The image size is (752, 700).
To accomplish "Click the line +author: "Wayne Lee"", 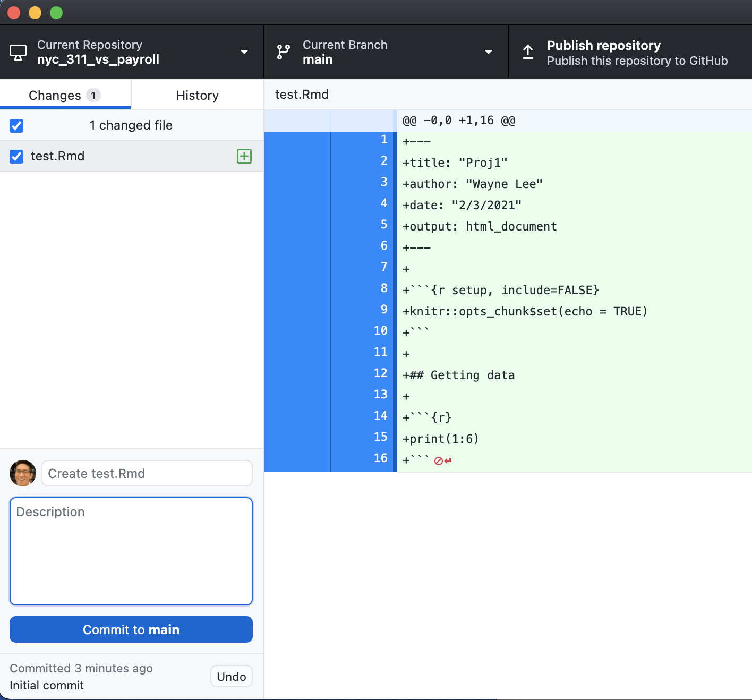I will click(x=473, y=184).
